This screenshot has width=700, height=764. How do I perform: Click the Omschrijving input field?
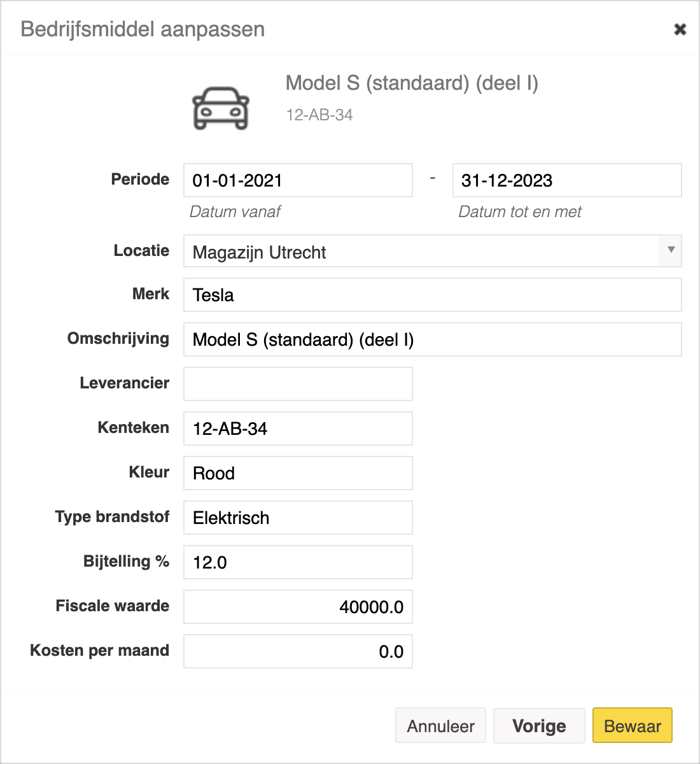coord(433,339)
